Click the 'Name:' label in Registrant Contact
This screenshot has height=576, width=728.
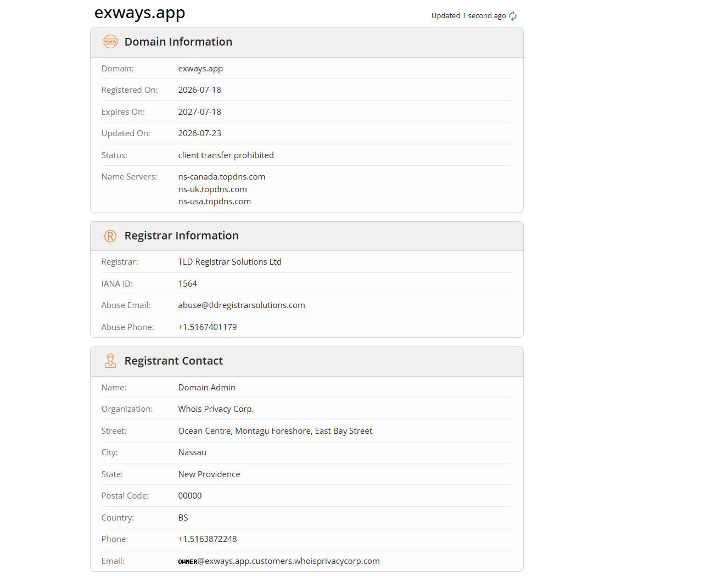(114, 388)
